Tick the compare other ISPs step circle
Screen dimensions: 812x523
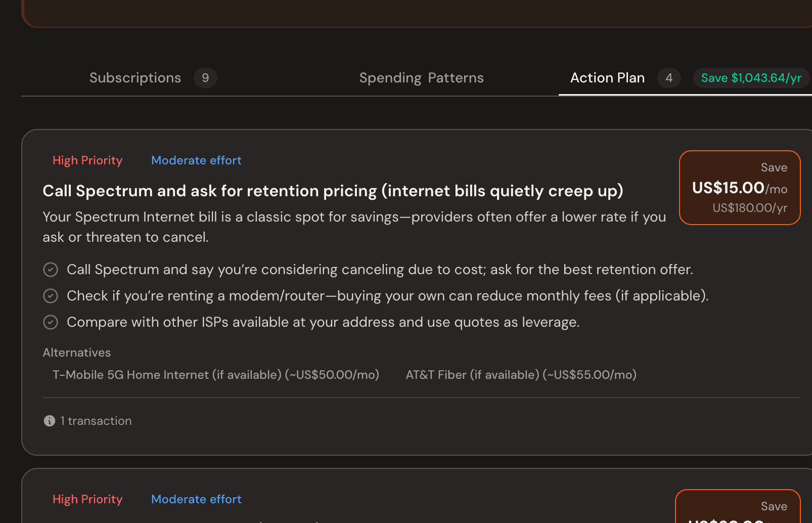[x=51, y=322]
